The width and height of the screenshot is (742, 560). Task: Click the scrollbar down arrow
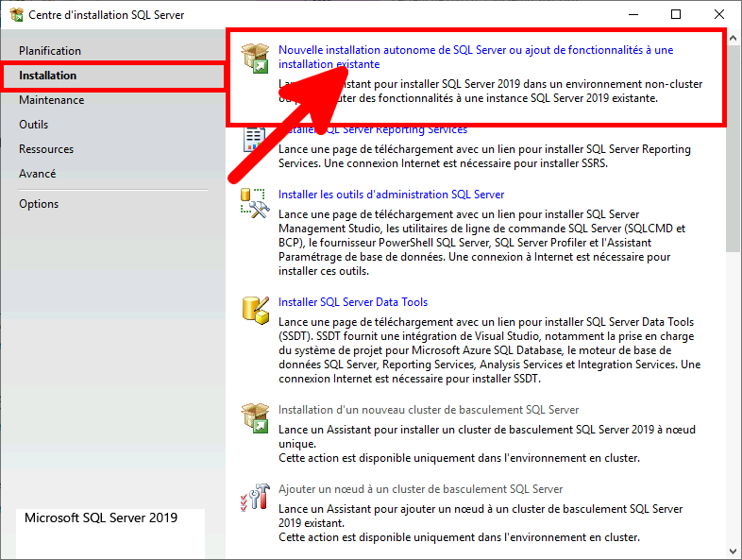point(733,552)
